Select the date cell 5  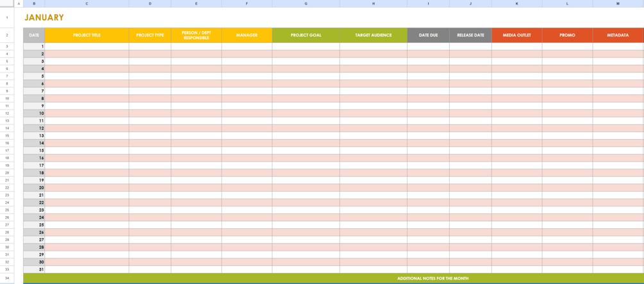pyautogui.click(x=34, y=76)
